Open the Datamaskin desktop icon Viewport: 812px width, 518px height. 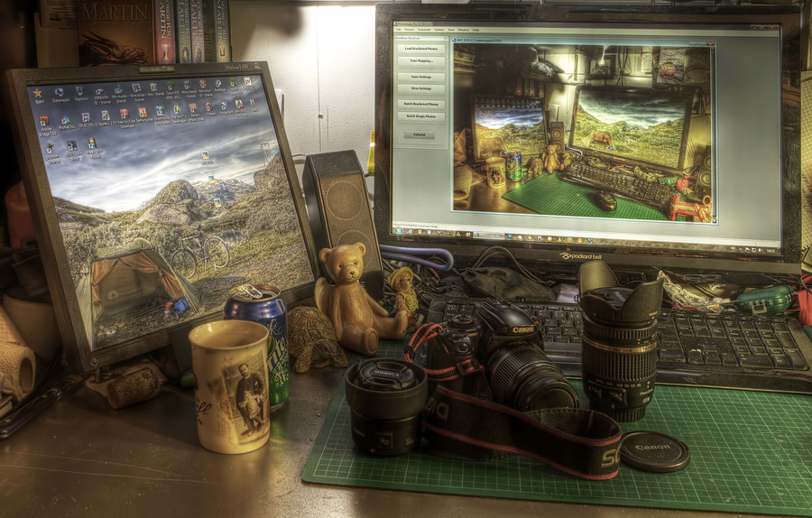60,95
